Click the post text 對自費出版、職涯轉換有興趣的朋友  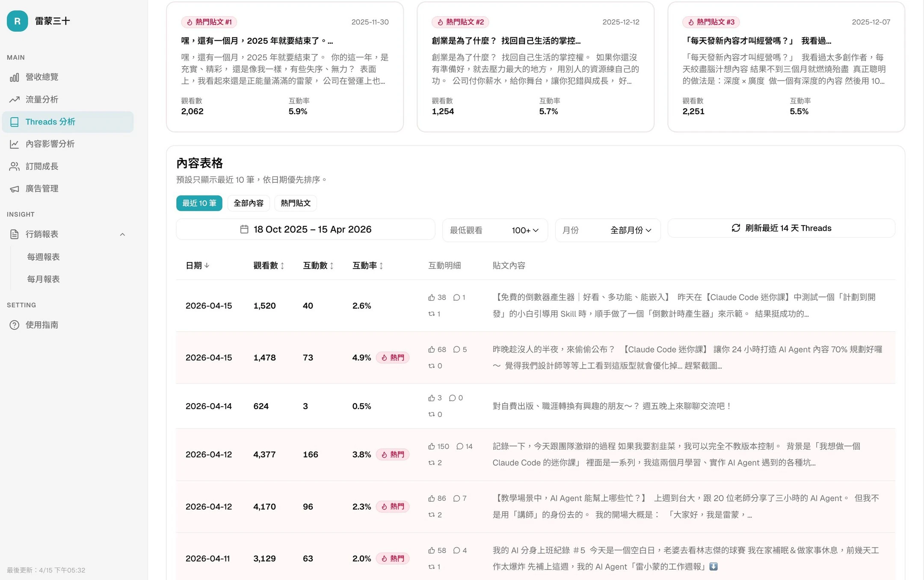tap(612, 406)
